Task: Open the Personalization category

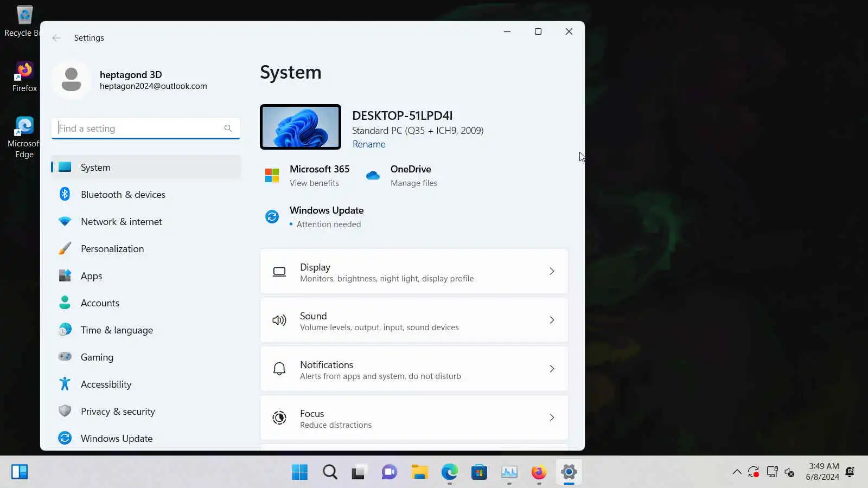Action: point(146,249)
